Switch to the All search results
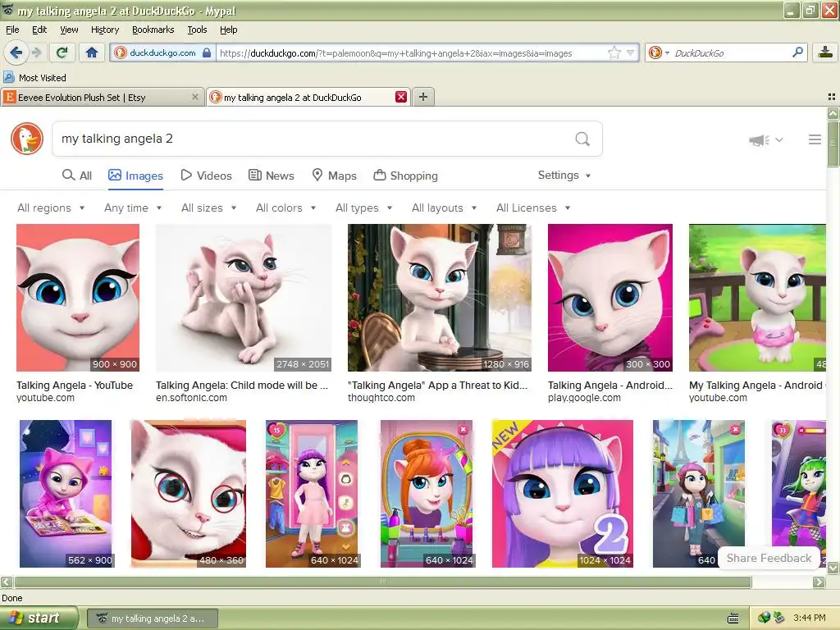The height and width of the screenshot is (630, 840). (77, 176)
